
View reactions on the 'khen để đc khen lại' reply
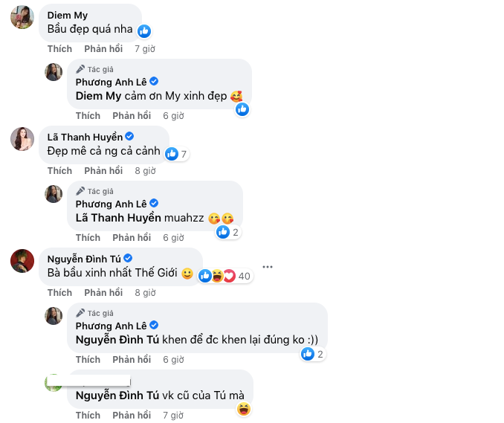click(312, 354)
